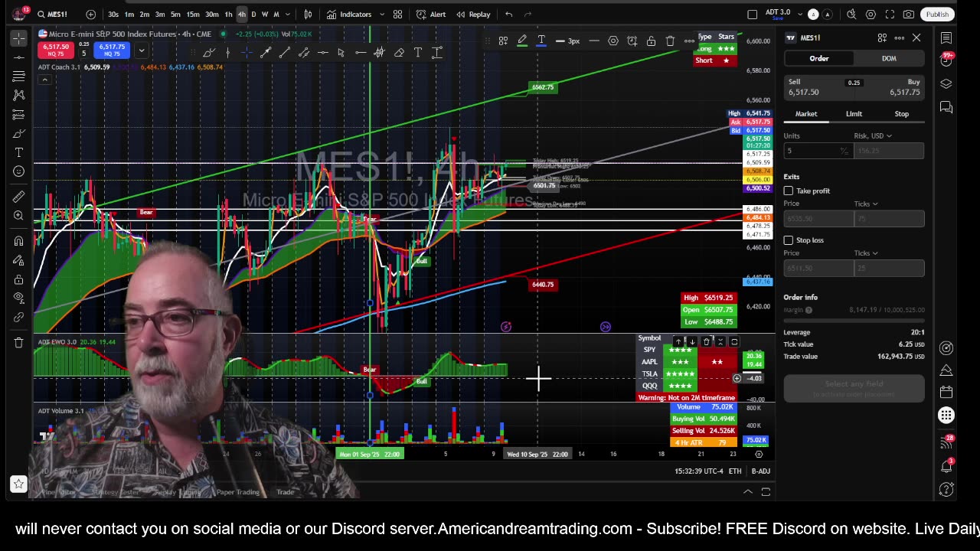Open the watchlist icon in right sidebar

click(x=946, y=37)
